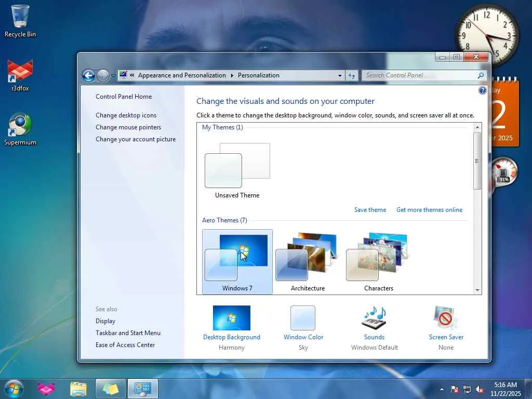Click the CPU meter desktop gadget
Screen dimensions: 532x399
coord(504,171)
